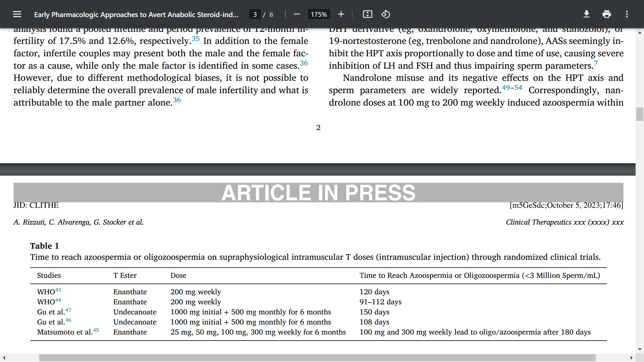Open citation 35 after 'respectively'
This screenshot has height=362, width=644.
[x=196, y=39]
